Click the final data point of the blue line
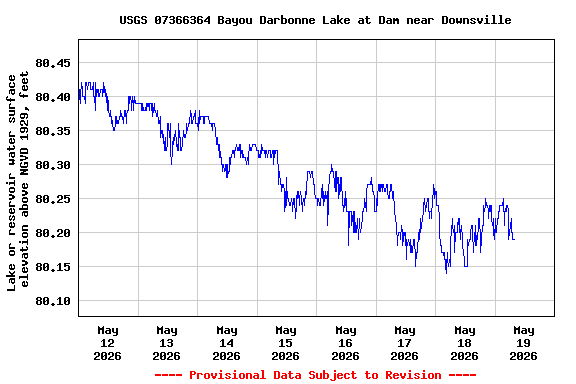Viewport: 576px width, 384px height. [x=514, y=239]
